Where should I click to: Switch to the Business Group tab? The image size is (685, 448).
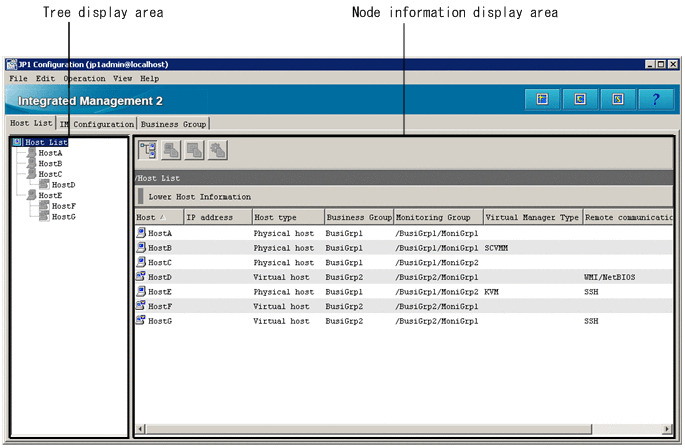pos(173,124)
